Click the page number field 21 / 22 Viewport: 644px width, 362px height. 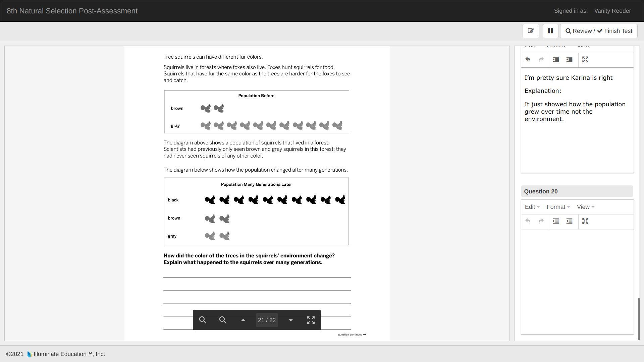coord(267,320)
